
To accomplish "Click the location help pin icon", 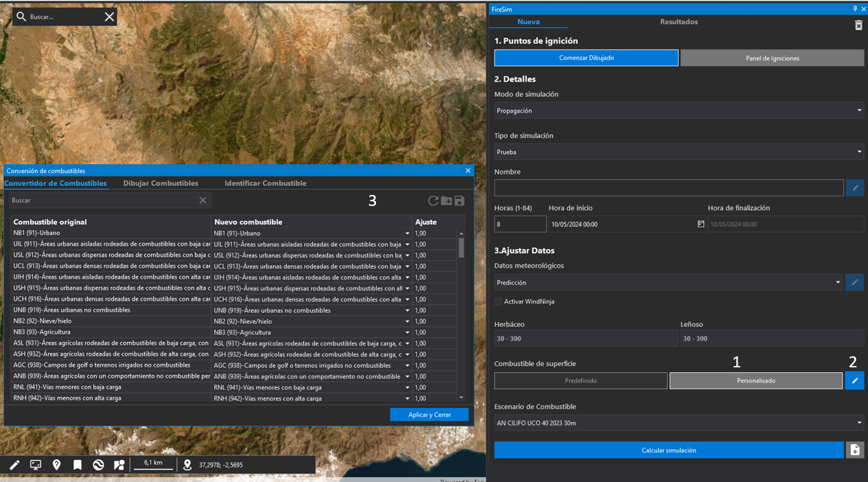I will (x=56, y=465).
